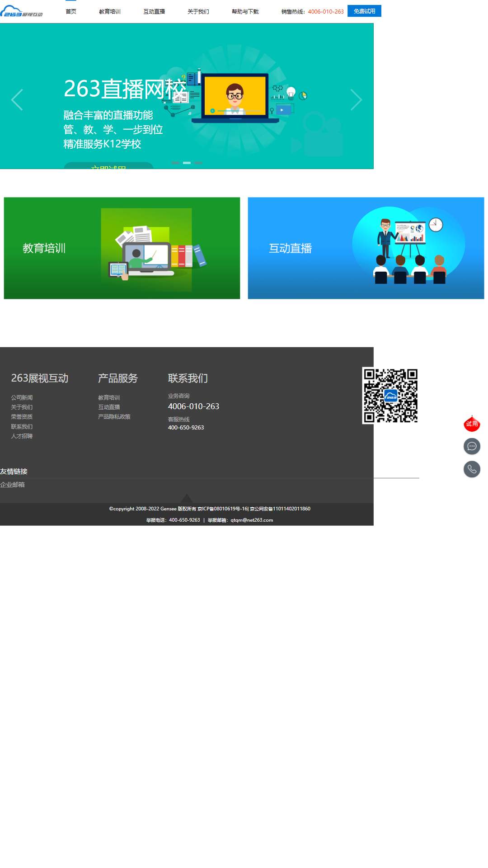Click the phone call floating icon
Image resolution: width=488 pixels, height=868 pixels.
[x=472, y=469]
